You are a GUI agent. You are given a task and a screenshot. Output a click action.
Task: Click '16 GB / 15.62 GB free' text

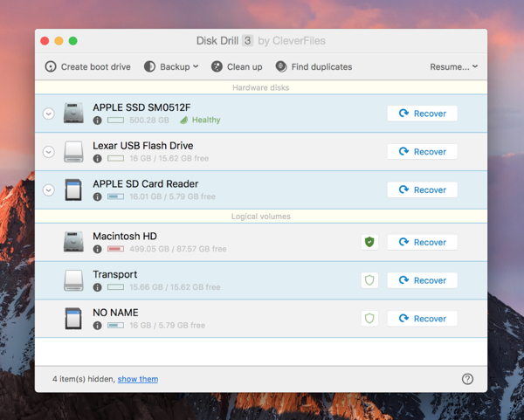click(169, 158)
